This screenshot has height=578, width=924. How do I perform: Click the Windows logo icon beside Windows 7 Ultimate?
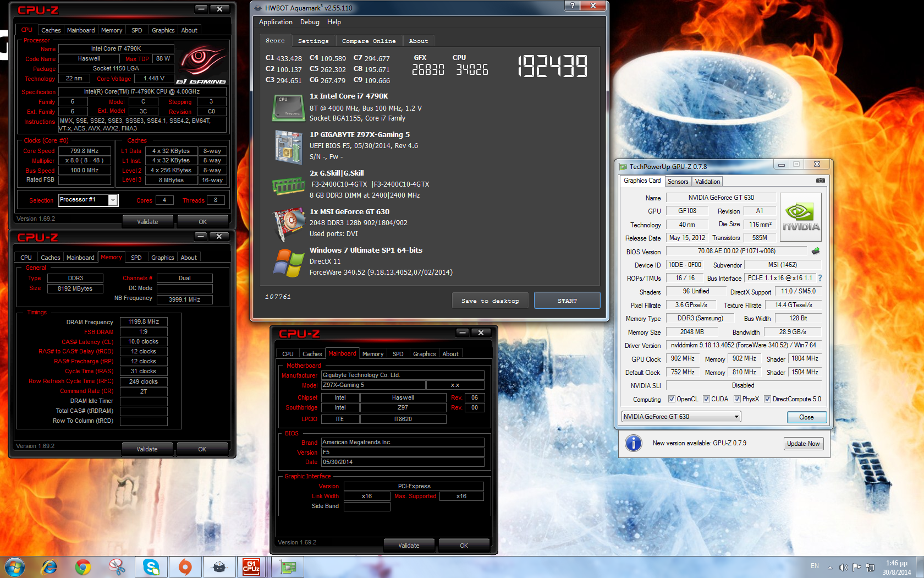tap(288, 263)
